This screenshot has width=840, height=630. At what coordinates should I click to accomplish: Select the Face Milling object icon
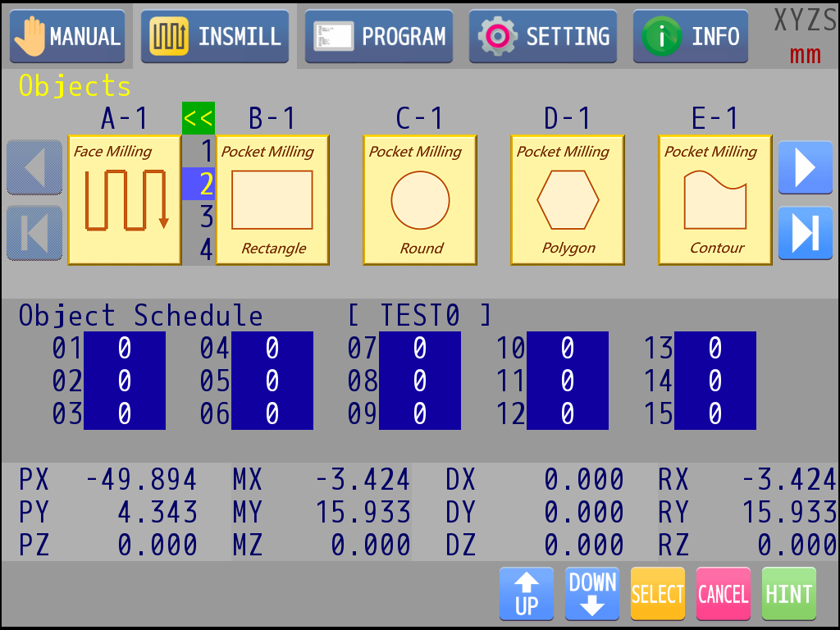pyautogui.click(x=125, y=200)
